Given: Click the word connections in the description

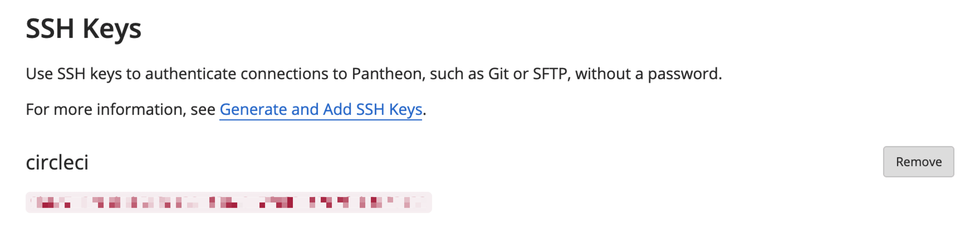Looking at the screenshot, I should [284, 74].
